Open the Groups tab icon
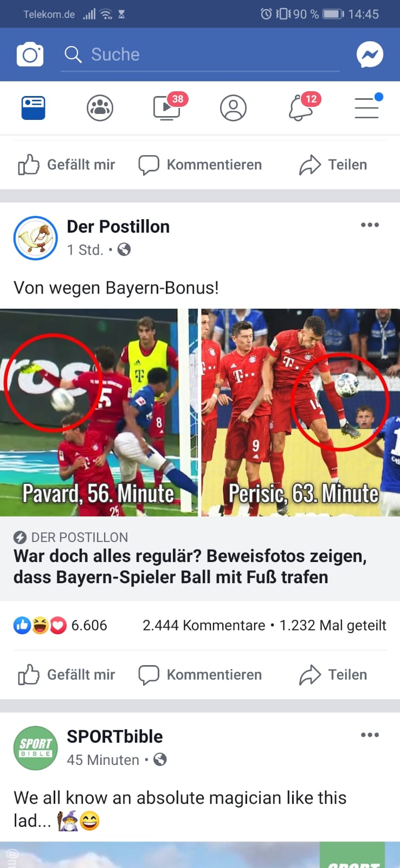This screenshot has width=400, height=868. pyautogui.click(x=100, y=107)
